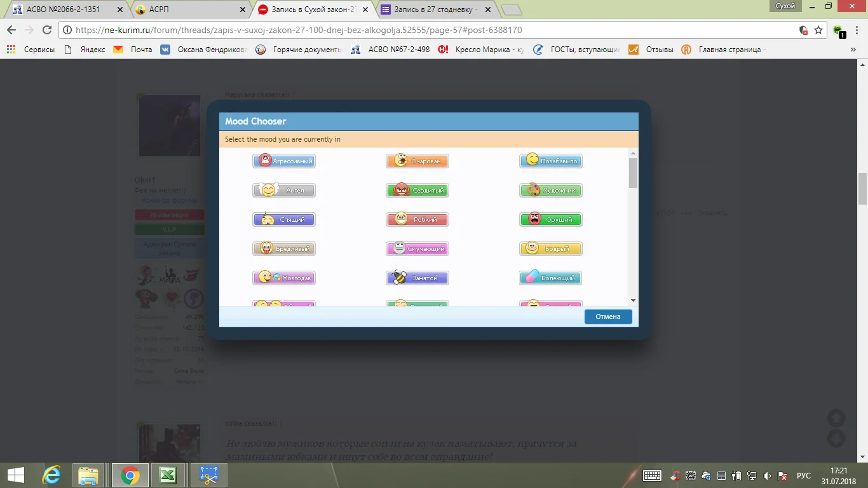Open the Windows Start menu
Image resolution: width=868 pixels, height=488 pixels.
pos(15,475)
